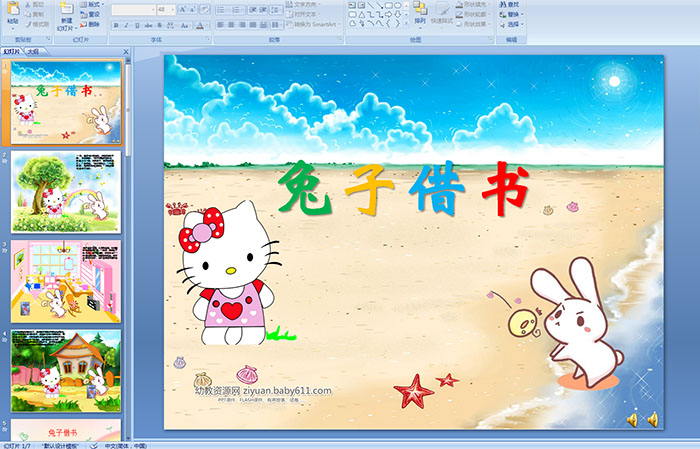
Task: Open the font name combo box
Action: coord(134,10)
